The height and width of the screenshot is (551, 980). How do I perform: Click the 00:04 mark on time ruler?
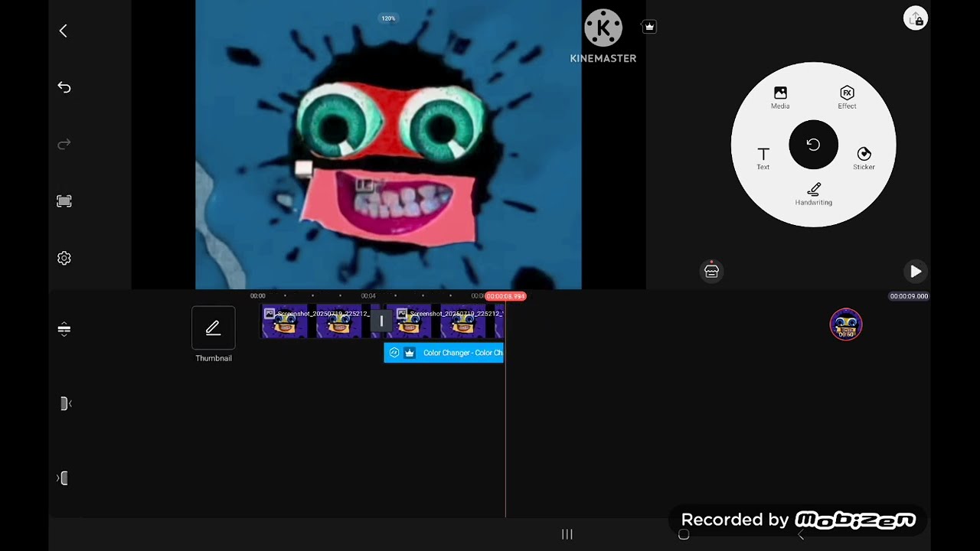point(368,296)
